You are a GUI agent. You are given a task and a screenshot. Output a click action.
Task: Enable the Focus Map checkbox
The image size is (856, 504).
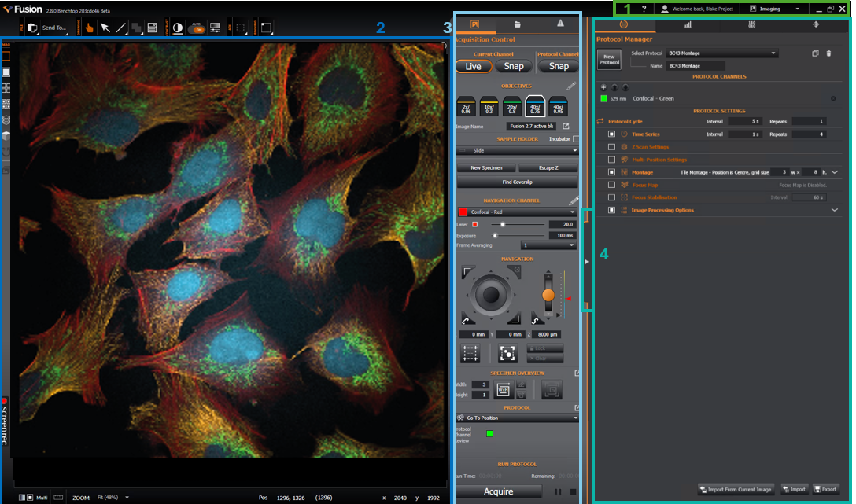point(611,185)
